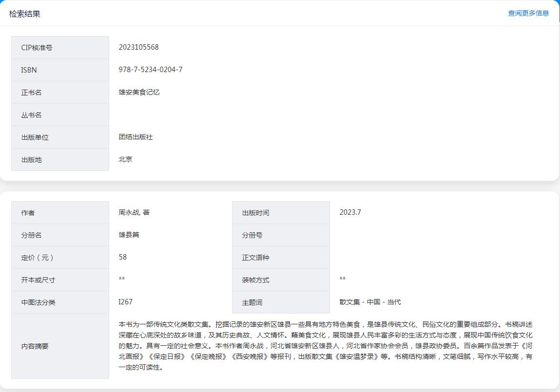Click the 正文语种 label cell
The width and height of the screenshot is (560, 392).
point(281,258)
